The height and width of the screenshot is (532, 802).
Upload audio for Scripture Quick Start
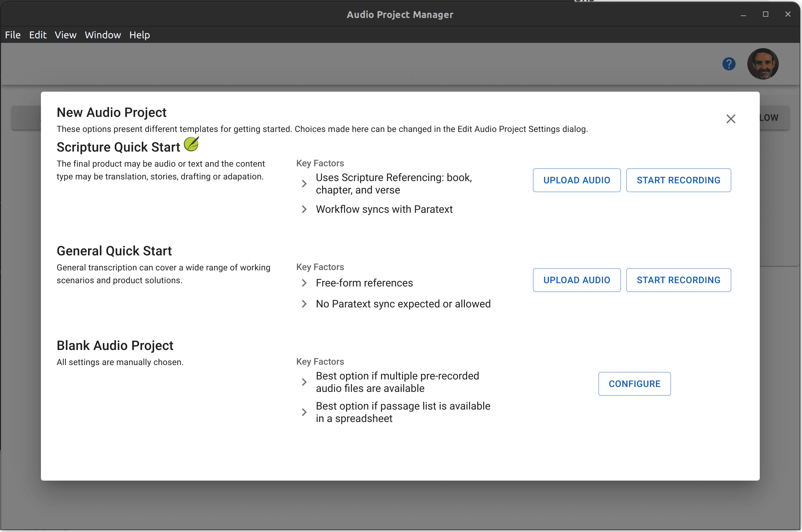(x=576, y=180)
